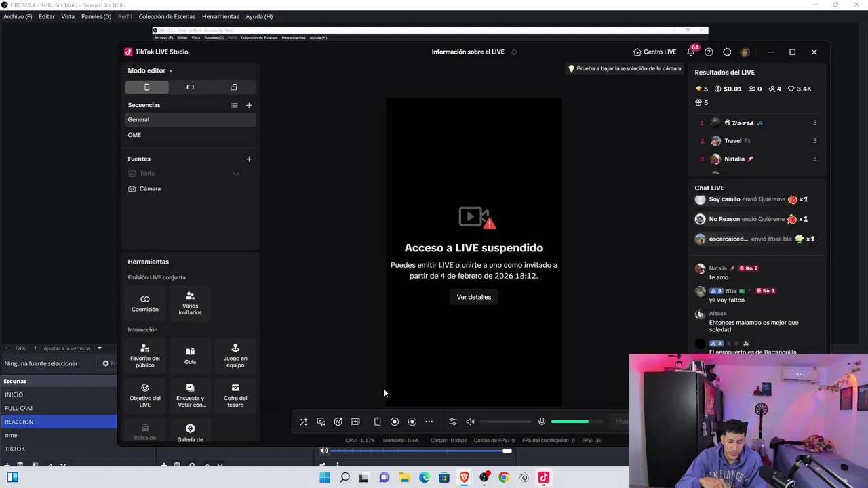Open Windows taskbar search

click(x=344, y=478)
